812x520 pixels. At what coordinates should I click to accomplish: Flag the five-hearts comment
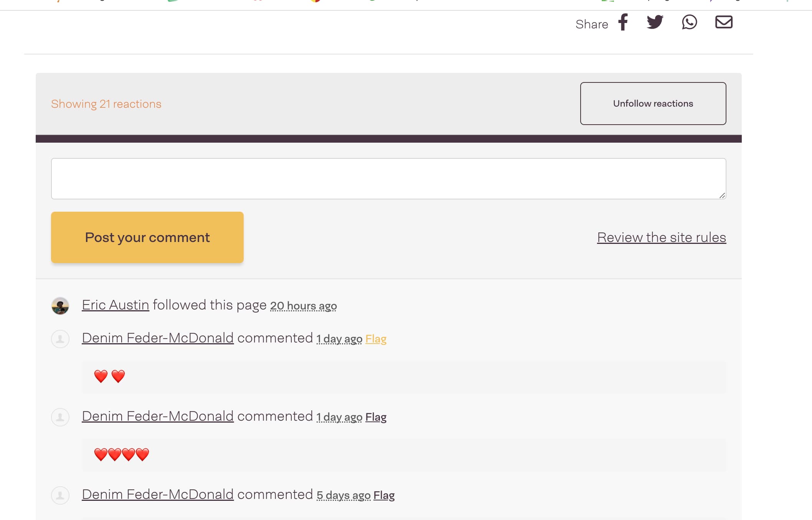pos(376,417)
